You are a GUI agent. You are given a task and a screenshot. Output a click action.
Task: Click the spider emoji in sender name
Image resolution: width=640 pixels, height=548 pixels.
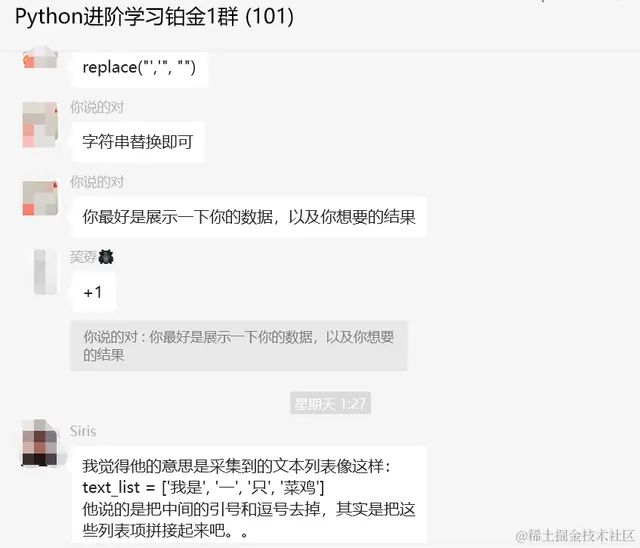point(106,257)
